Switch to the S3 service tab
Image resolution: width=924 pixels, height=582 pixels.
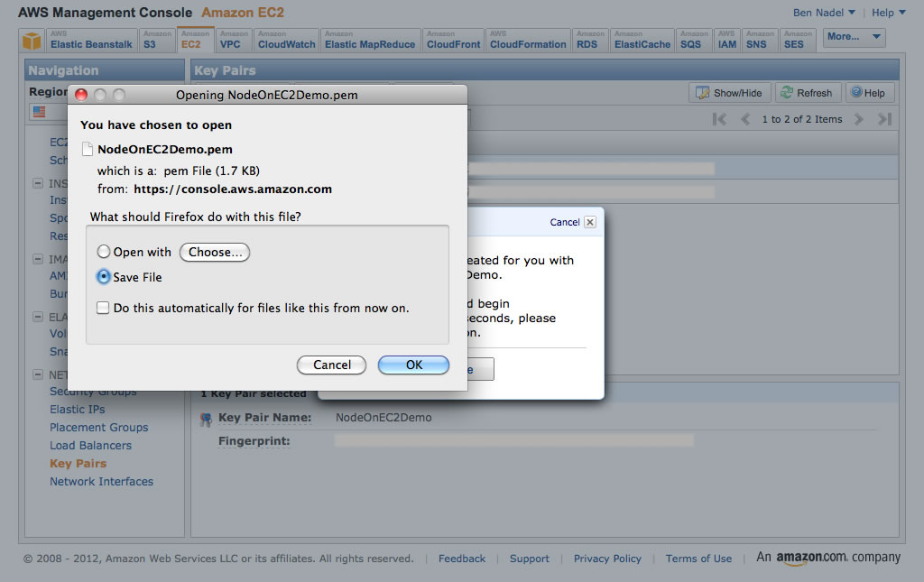click(156, 41)
